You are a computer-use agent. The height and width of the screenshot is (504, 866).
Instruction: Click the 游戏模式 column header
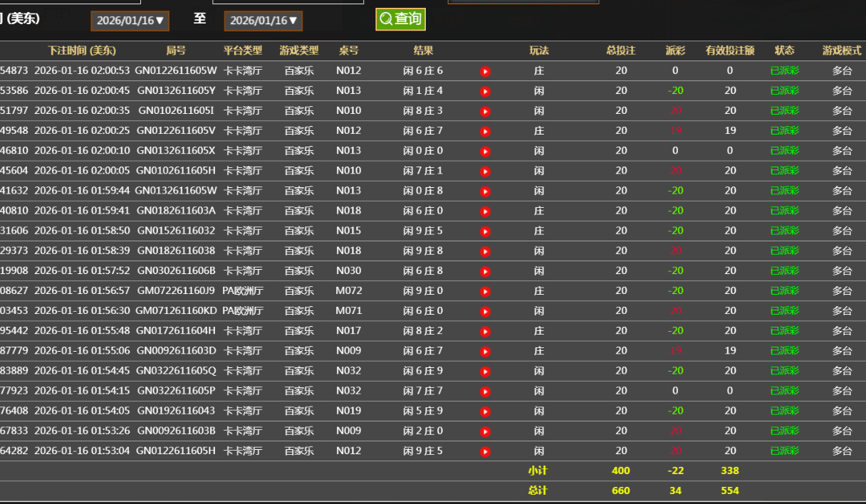click(842, 51)
